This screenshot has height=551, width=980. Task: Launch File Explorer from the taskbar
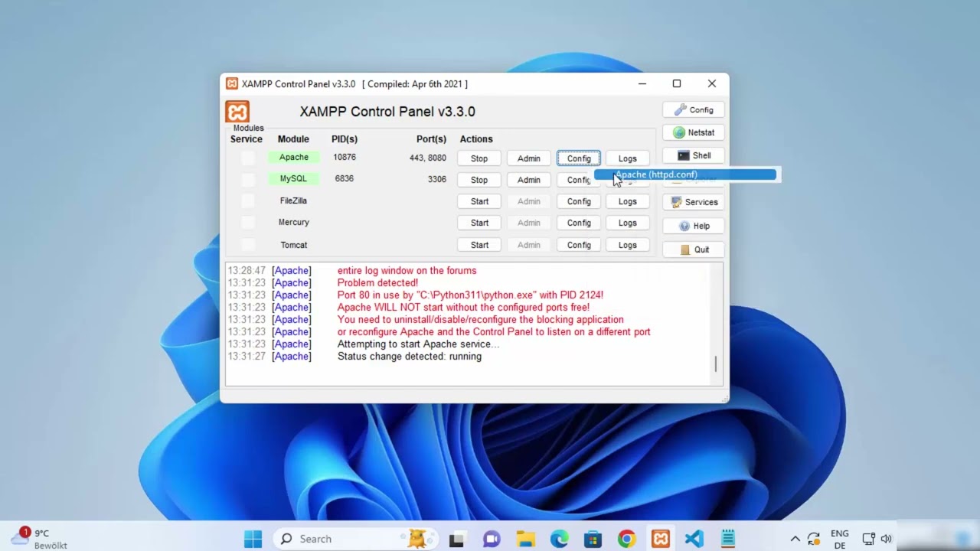click(x=525, y=539)
